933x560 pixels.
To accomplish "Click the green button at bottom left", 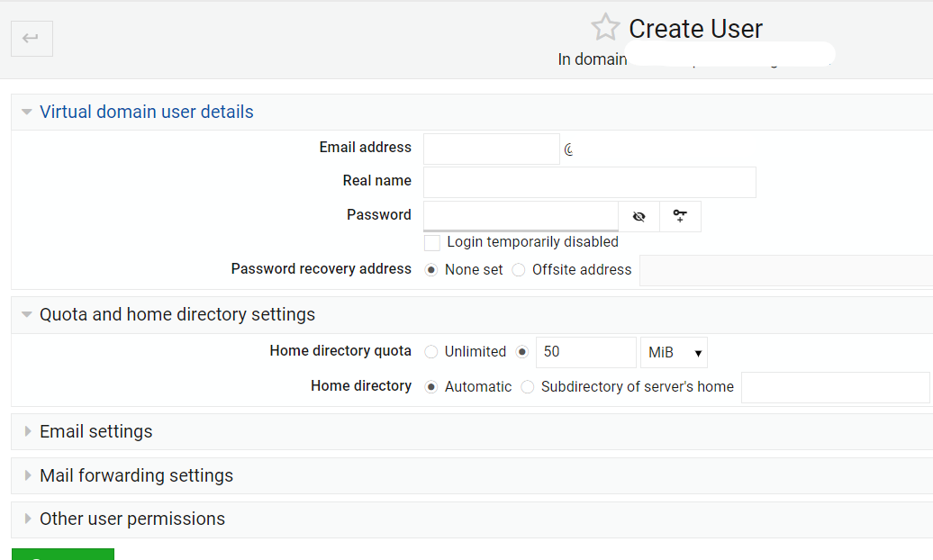I will click(63, 554).
